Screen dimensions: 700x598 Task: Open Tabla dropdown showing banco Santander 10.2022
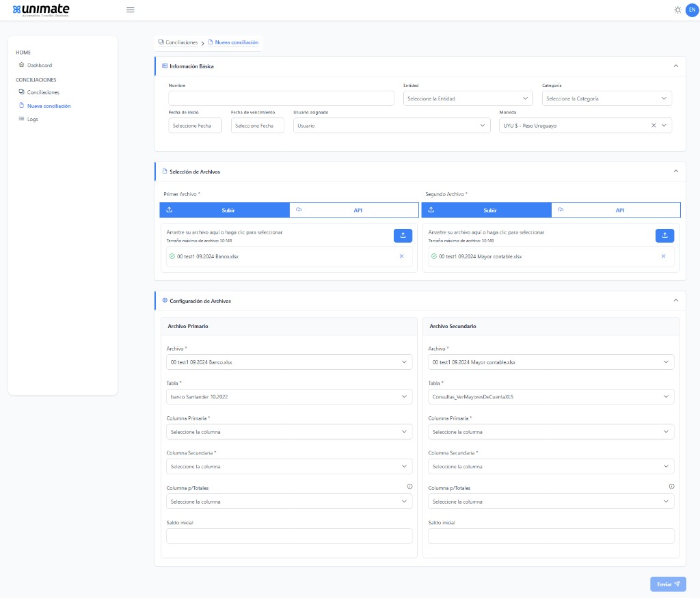pyautogui.click(x=289, y=396)
